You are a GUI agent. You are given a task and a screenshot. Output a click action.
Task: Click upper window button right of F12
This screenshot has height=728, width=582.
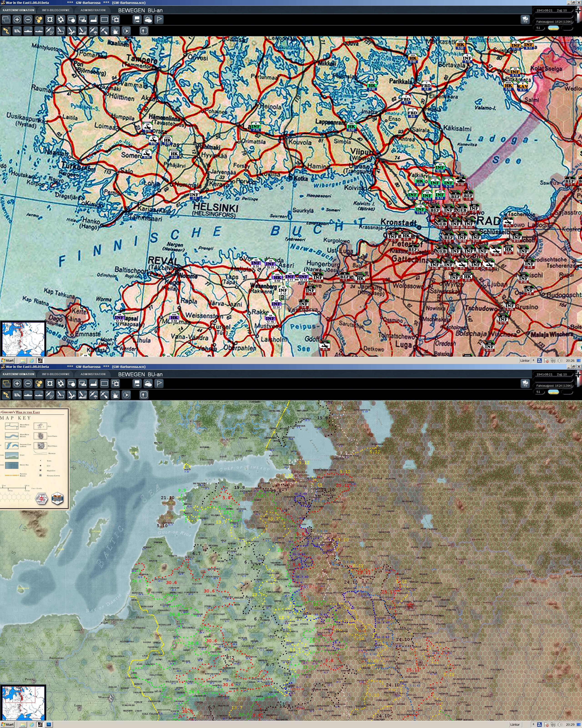click(144, 31)
